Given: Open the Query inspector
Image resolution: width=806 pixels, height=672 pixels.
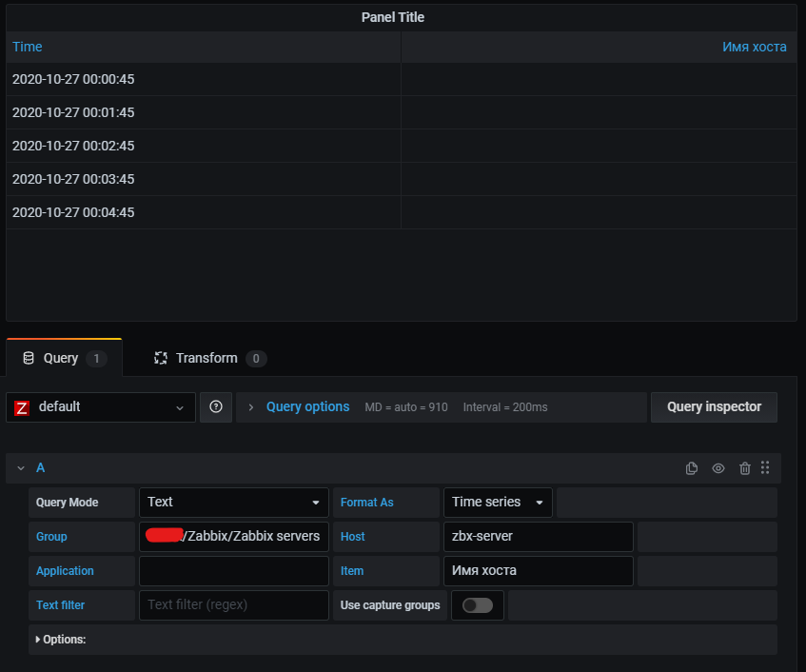Looking at the screenshot, I should pyautogui.click(x=714, y=407).
